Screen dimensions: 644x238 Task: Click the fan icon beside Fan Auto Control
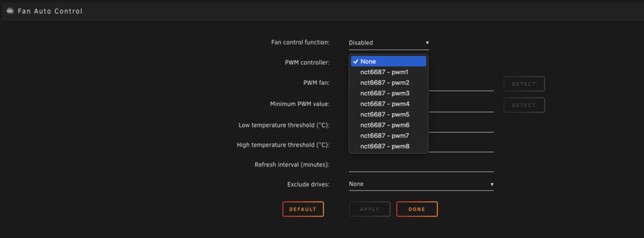[10, 11]
